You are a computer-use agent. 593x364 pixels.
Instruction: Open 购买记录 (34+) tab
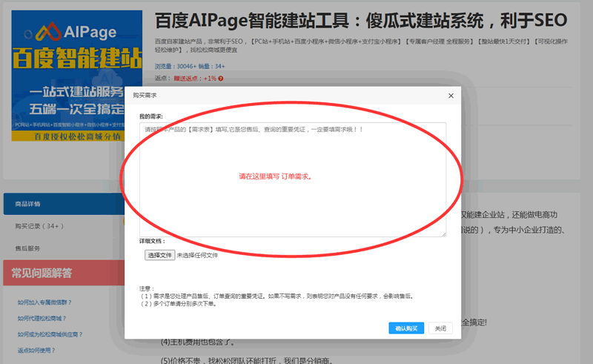(39, 226)
